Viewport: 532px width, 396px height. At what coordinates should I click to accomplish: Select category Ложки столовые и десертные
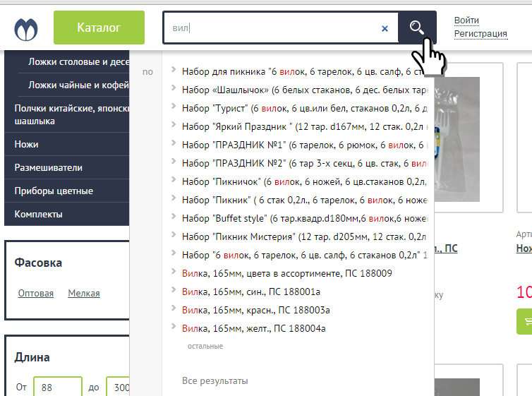tap(79, 61)
